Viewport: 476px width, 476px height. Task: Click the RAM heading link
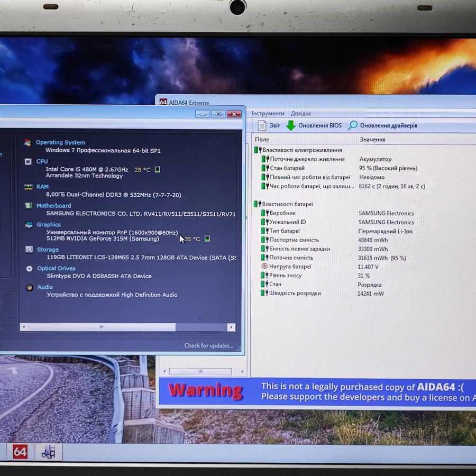tap(42, 187)
